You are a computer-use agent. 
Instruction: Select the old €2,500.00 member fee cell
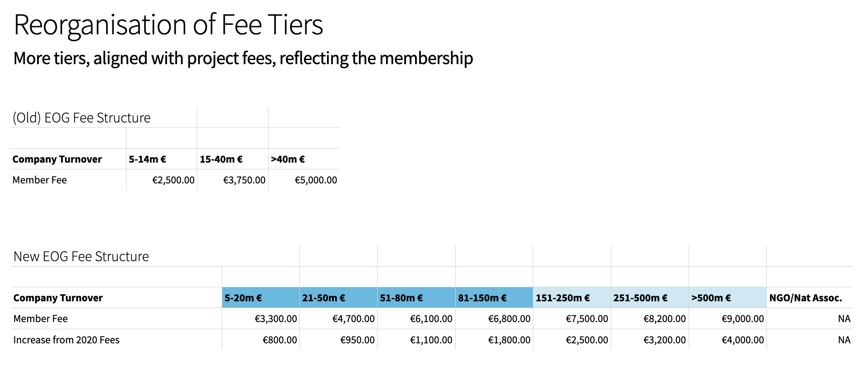[162, 180]
